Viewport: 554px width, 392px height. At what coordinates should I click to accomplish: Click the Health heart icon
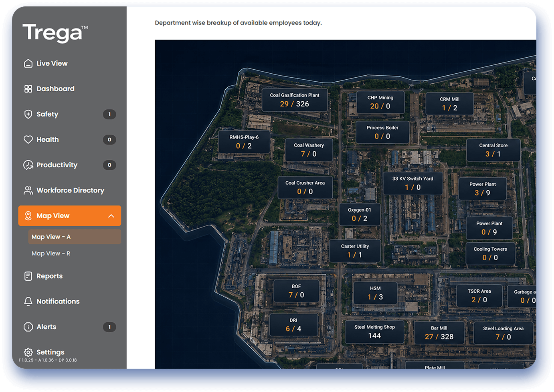[x=28, y=139]
